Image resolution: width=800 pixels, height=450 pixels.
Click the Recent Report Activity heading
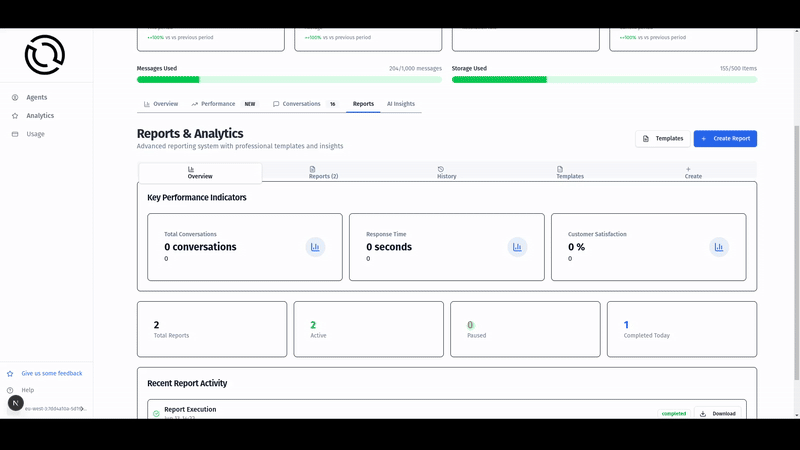(187, 383)
